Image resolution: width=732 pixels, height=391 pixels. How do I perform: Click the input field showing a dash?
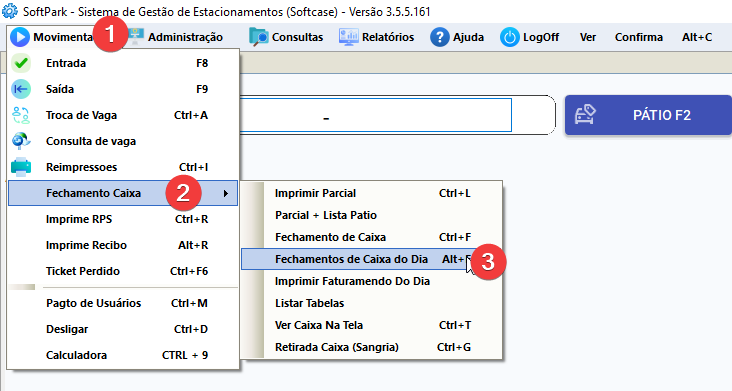point(376,115)
